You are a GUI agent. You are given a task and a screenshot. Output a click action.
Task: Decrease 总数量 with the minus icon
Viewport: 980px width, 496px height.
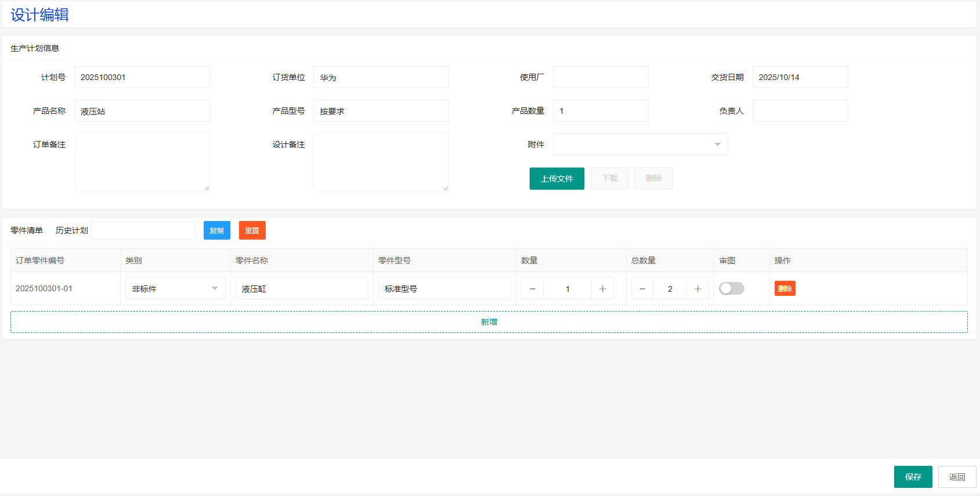pyautogui.click(x=642, y=288)
